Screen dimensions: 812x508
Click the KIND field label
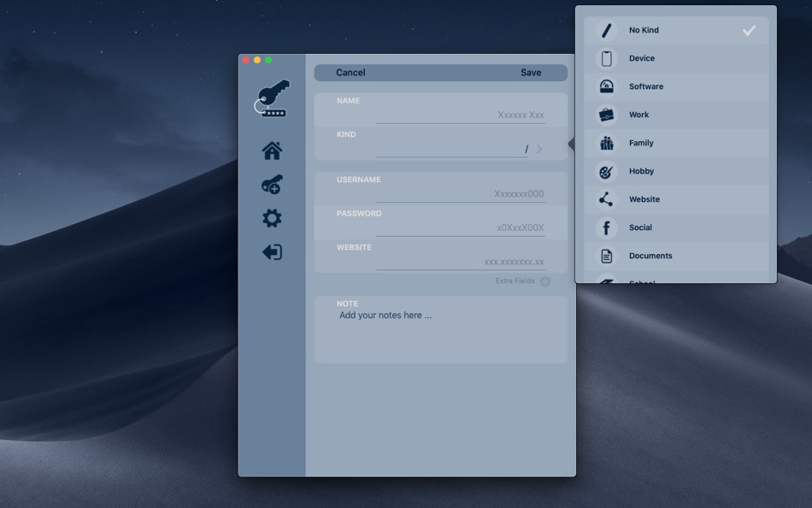pyautogui.click(x=346, y=134)
